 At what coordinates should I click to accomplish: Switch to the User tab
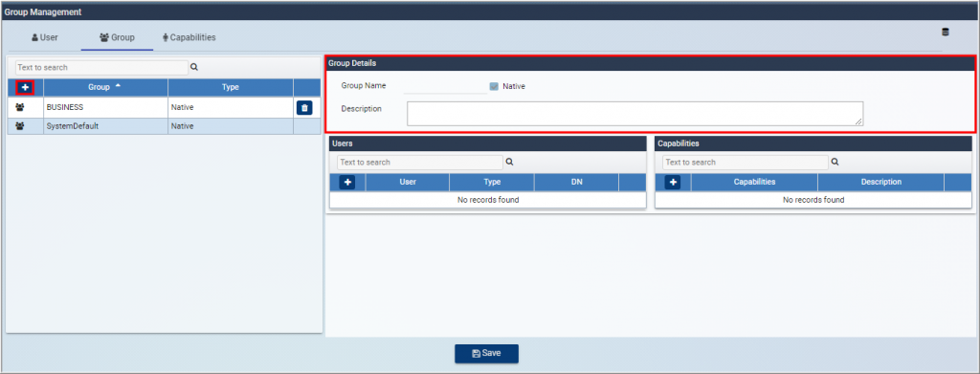click(x=44, y=37)
